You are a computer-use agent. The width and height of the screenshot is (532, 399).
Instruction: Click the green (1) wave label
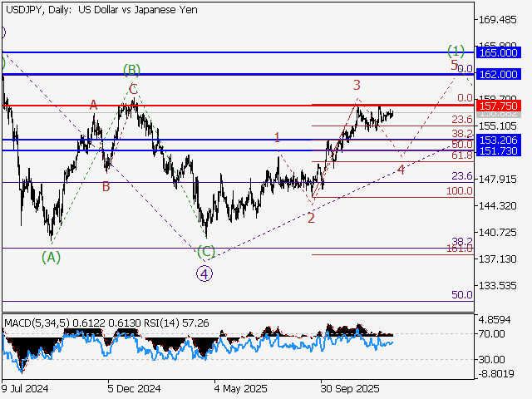[455, 49]
